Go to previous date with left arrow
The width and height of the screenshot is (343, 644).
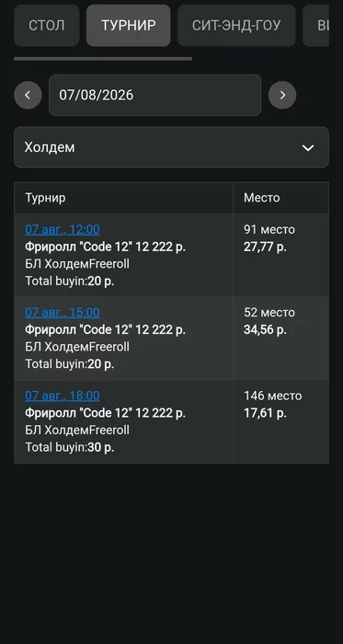click(28, 96)
